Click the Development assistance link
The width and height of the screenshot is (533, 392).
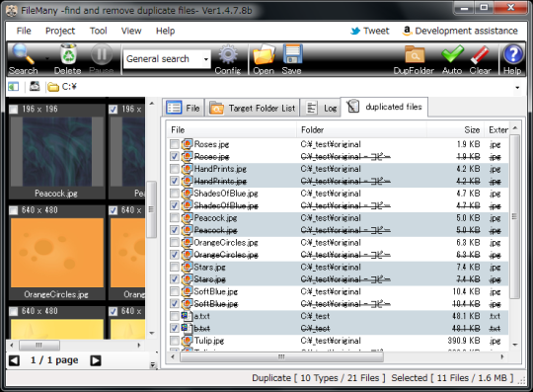(x=466, y=31)
